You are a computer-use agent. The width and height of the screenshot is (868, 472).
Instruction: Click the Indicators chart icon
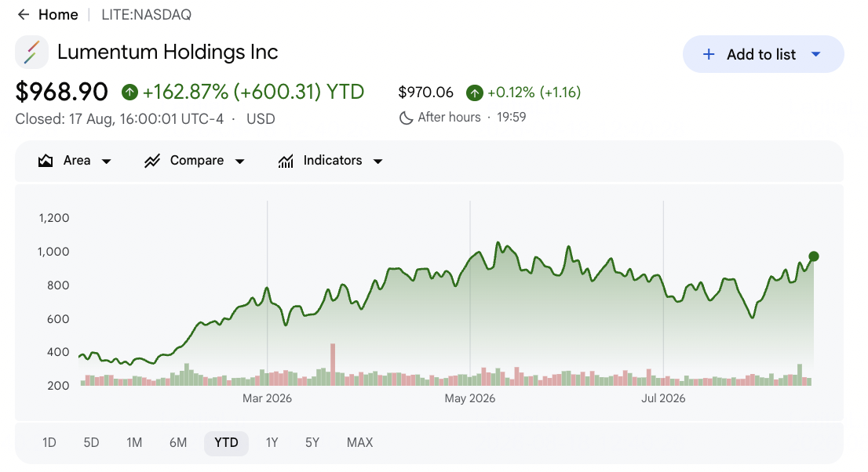[286, 161]
